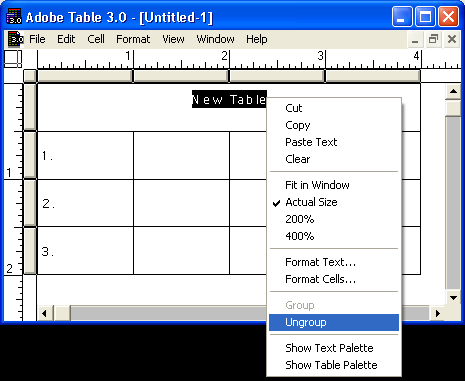The width and height of the screenshot is (465, 381).
Task: Open the Help menu
Action: (x=257, y=39)
